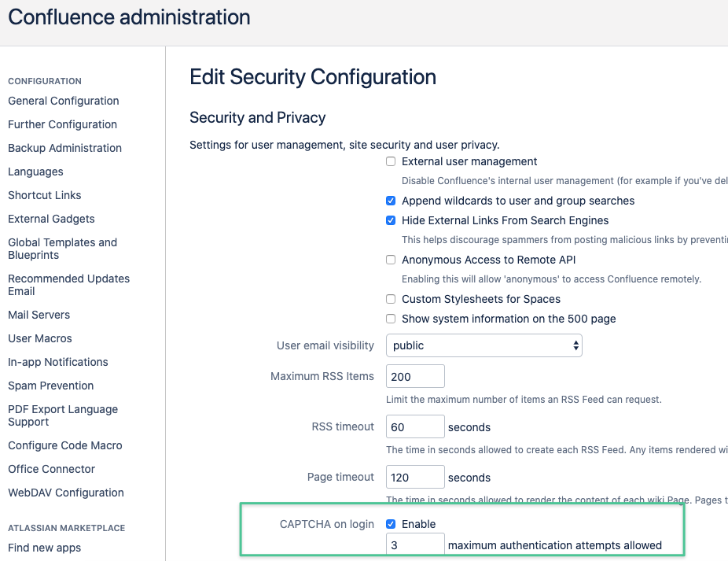
Task: Click the Confluence administration title
Action: pyautogui.click(x=129, y=17)
